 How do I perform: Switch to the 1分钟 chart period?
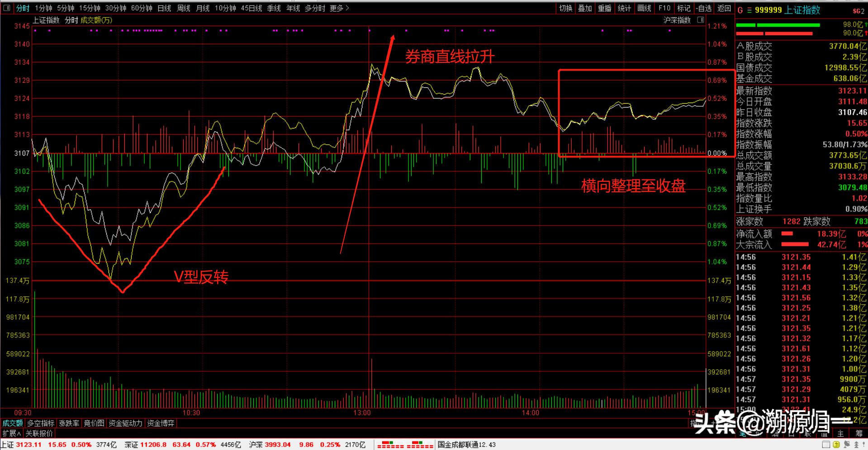[43, 8]
